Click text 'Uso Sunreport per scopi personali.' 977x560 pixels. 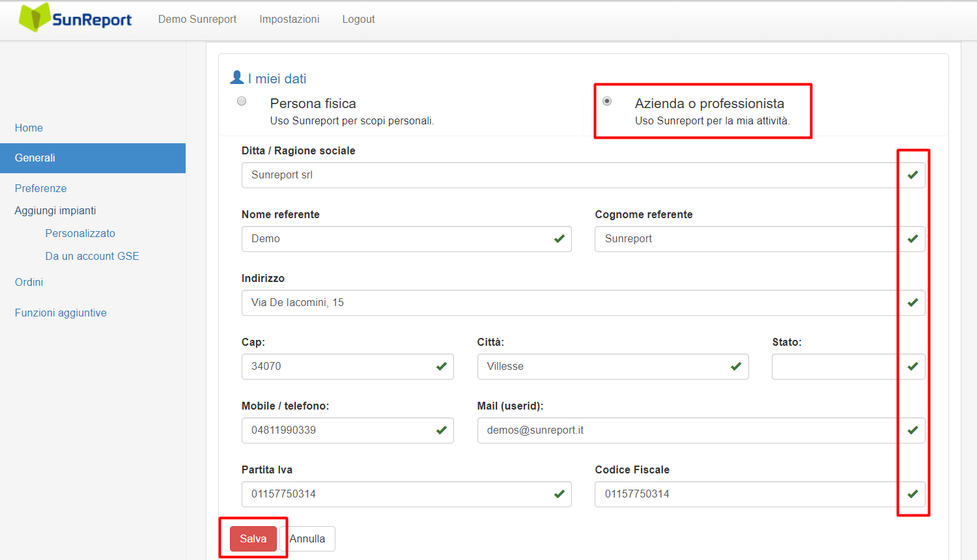[x=352, y=120]
